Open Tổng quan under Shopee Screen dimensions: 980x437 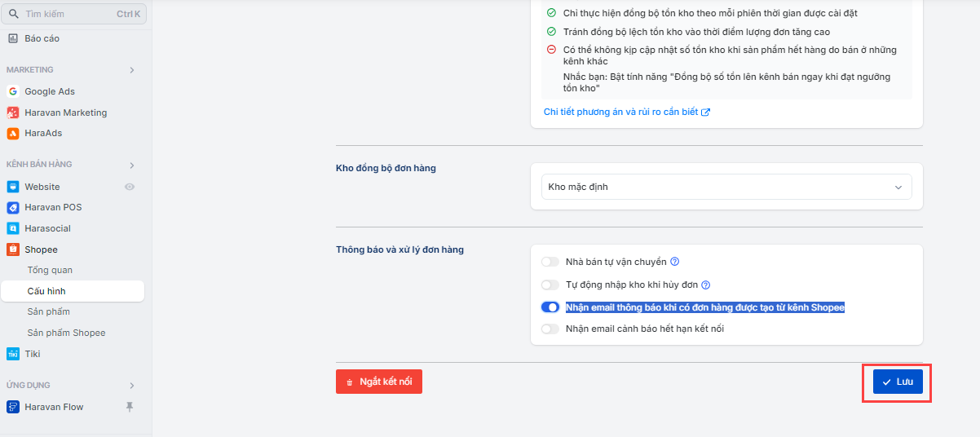pyautogui.click(x=50, y=270)
